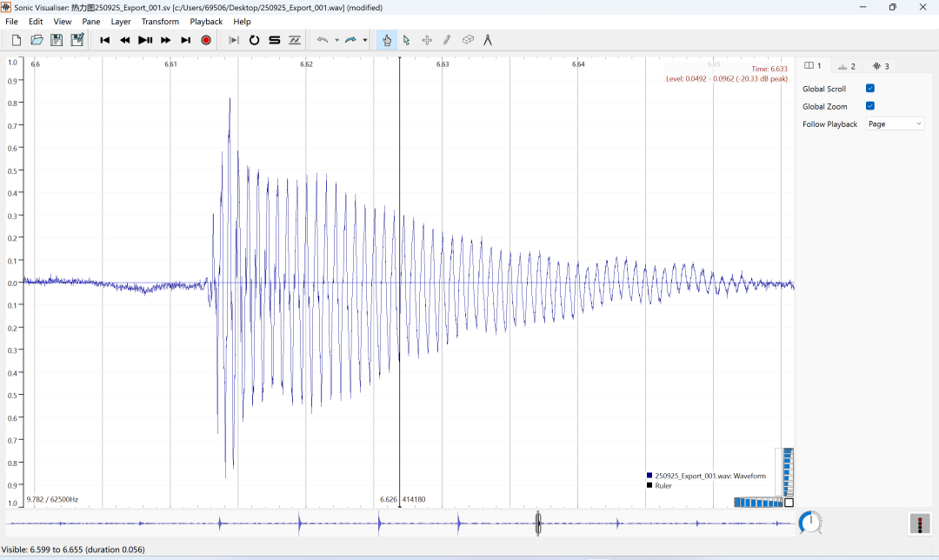Image resolution: width=939 pixels, height=560 pixels.
Task: Open the Playback menu
Action: pos(206,22)
